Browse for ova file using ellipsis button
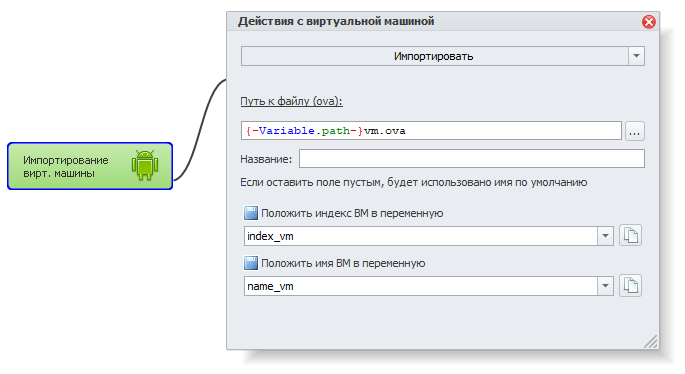Image resolution: width=685 pixels, height=374 pixels. (634, 131)
